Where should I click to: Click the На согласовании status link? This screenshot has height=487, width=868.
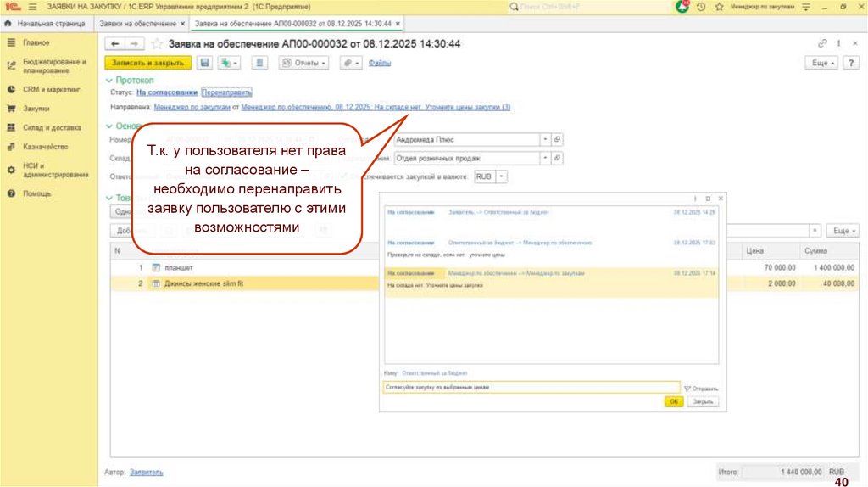[167, 92]
